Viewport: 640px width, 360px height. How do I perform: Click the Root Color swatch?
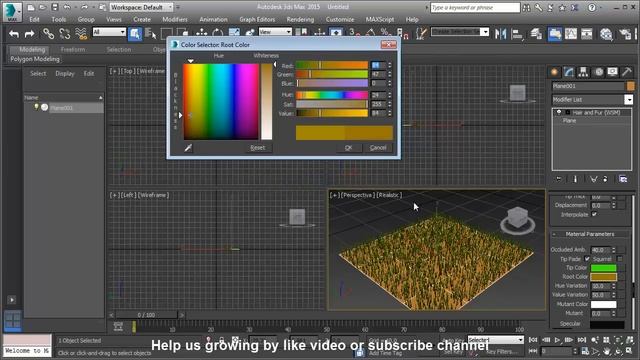pos(603,277)
